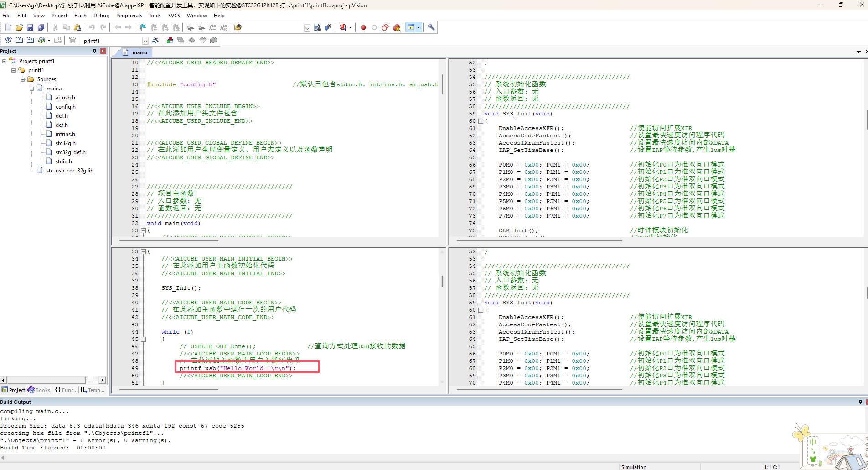This screenshot has width=868, height=470.
Task: Build the target with the Build icon
Action: coord(19,40)
